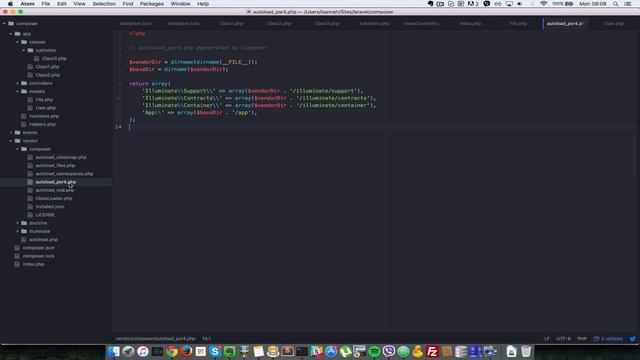Open Cyberduck duck icon in Dock
This screenshot has width=640, height=360.
coord(418,351)
